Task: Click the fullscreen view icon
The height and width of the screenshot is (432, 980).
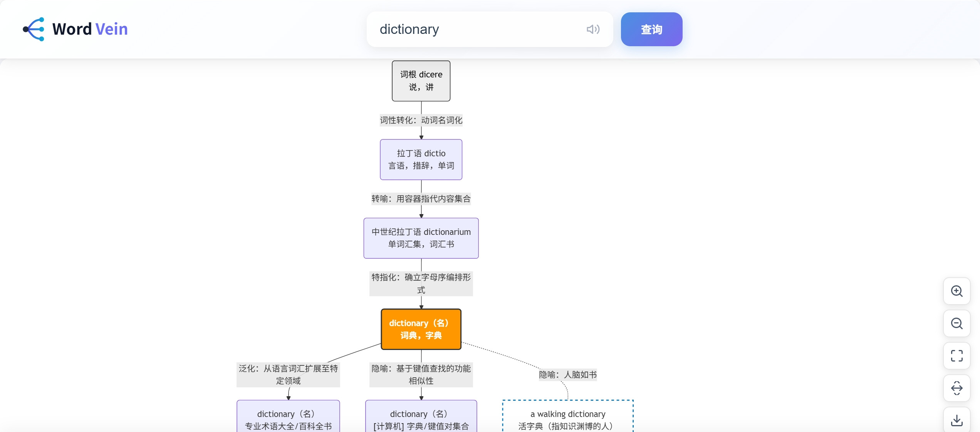Action: [957, 356]
